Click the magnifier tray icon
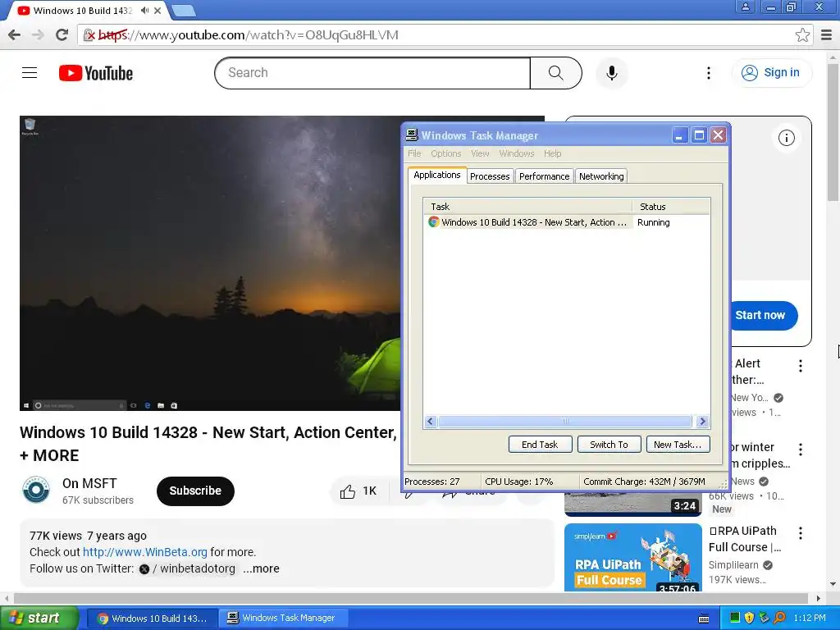 (x=779, y=619)
